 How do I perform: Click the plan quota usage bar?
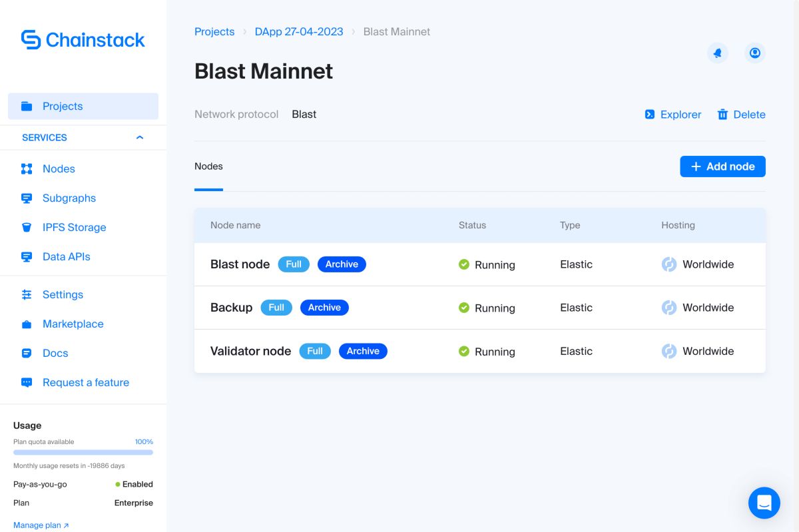pyautogui.click(x=83, y=452)
